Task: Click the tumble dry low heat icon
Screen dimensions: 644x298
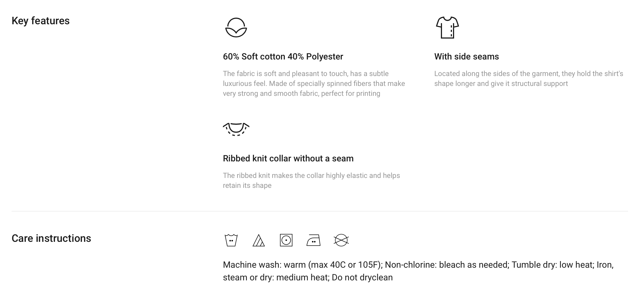Action: click(x=286, y=240)
